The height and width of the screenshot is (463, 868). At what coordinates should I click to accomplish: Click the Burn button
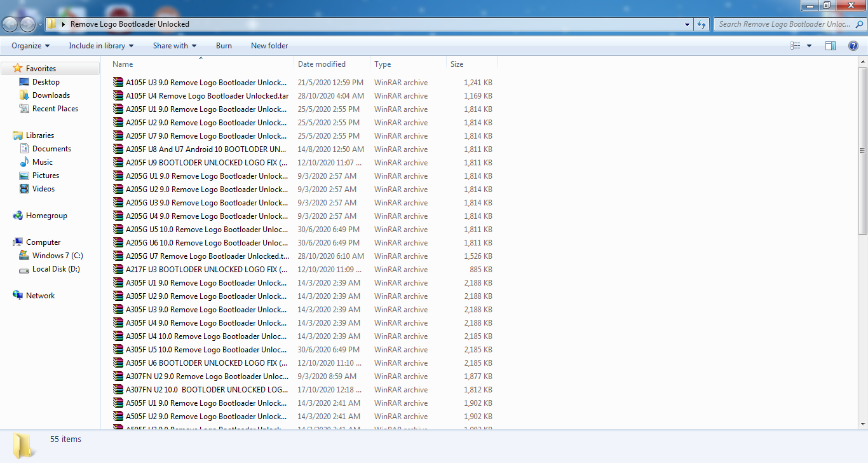click(224, 45)
